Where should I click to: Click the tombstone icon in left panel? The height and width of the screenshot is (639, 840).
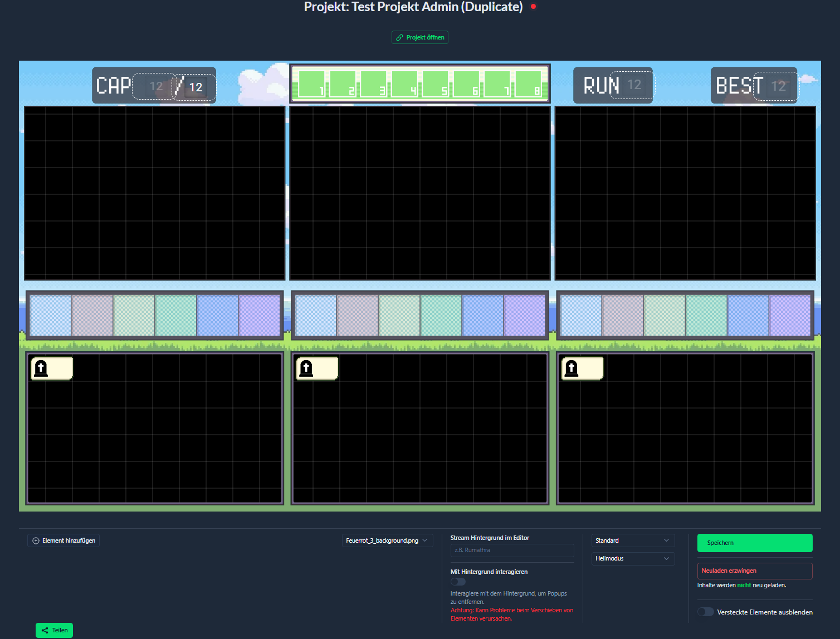coord(41,368)
